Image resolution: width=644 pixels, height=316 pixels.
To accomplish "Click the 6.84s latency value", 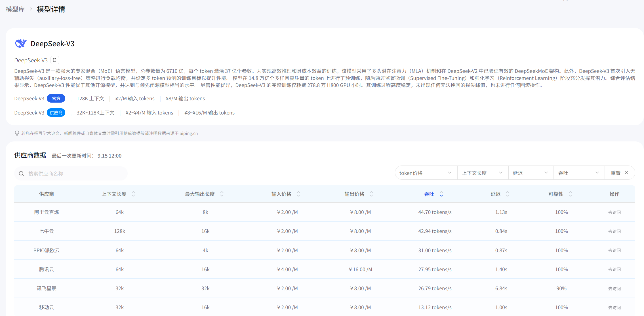I will click(x=501, y=288).
